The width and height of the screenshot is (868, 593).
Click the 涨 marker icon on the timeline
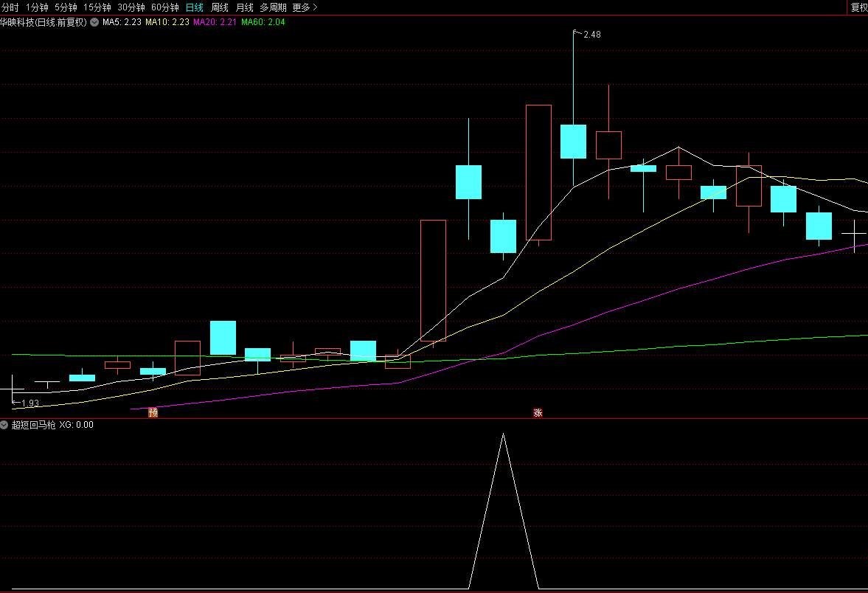click(x=538, y=412)
